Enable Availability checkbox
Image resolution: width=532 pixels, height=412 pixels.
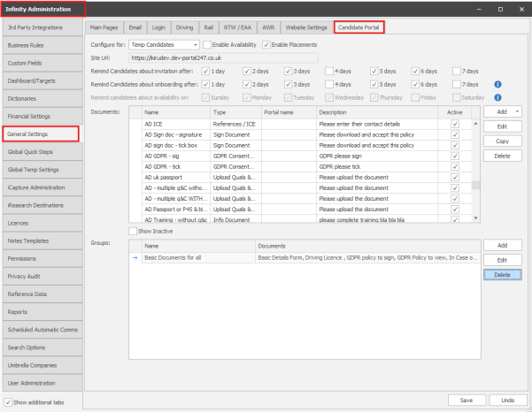tap(206, 45)
